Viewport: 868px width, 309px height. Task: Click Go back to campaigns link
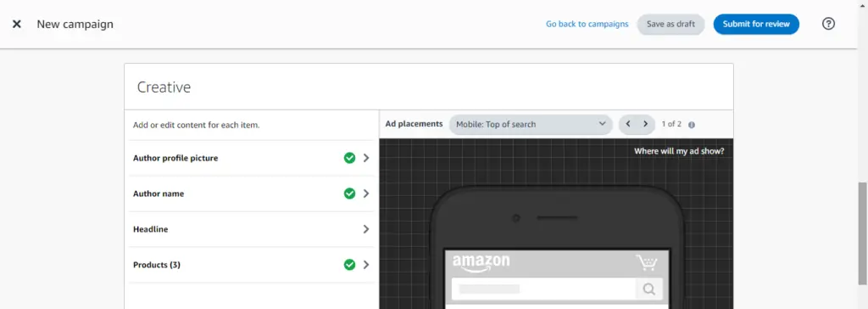coord(587,25)
